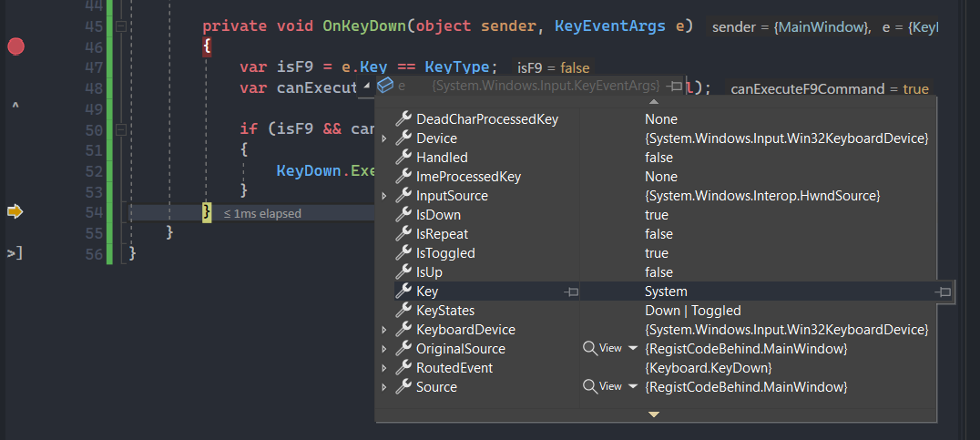980x440 pixels.
Task: Select the IsToggled value 'true'
Action: pos(657,253)
